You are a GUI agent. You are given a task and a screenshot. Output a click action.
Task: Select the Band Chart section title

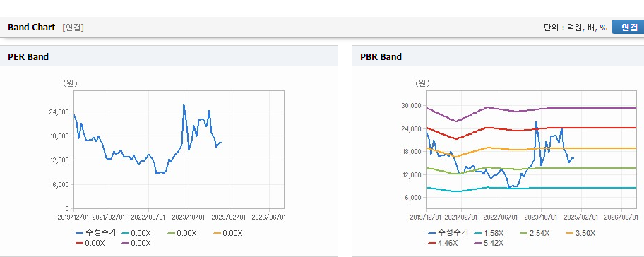click(x=31, y=27)
